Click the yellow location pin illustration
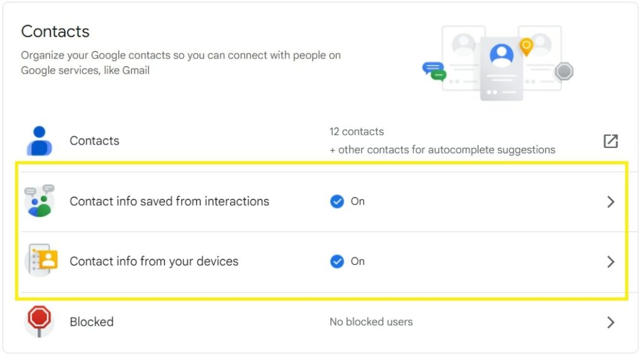644x363 pixels. click(526, 47)
